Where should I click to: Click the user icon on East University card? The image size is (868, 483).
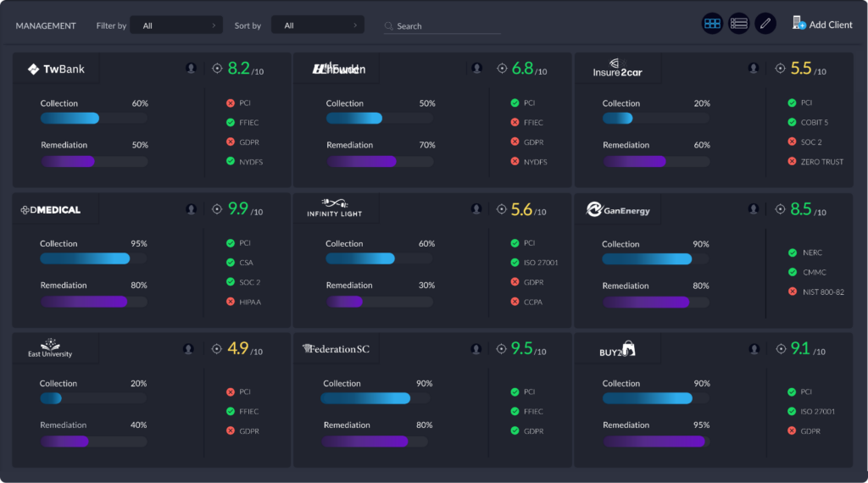[x=188, y=348]
